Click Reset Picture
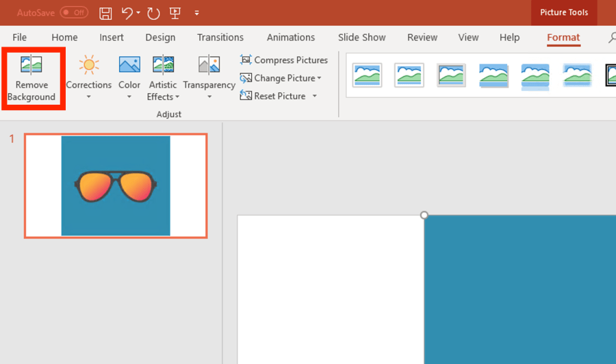Screen dimensions: 616x364 coord(272,96)
